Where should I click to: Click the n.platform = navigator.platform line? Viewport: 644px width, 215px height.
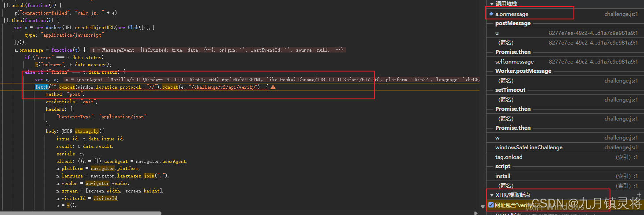[98, 168]
